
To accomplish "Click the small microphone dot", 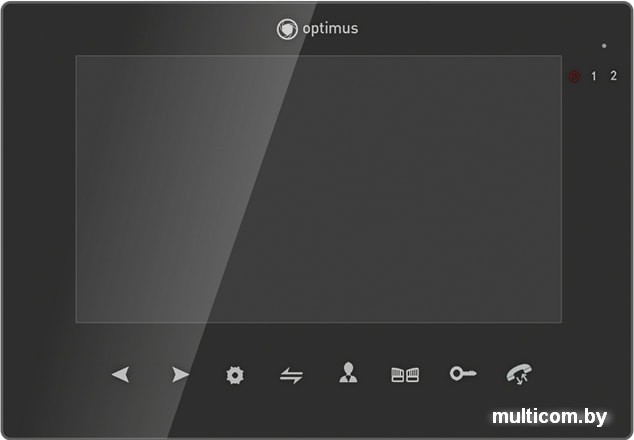I will point(604,46).
